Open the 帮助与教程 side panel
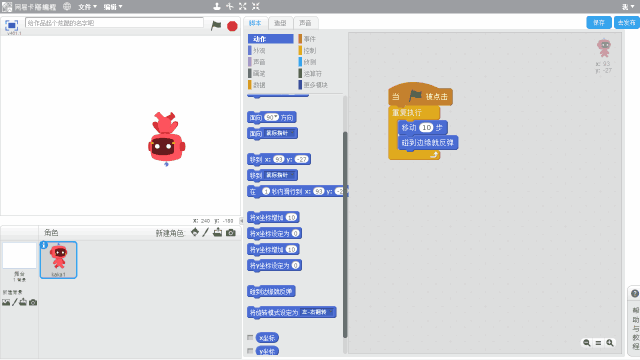 point(635,328)
